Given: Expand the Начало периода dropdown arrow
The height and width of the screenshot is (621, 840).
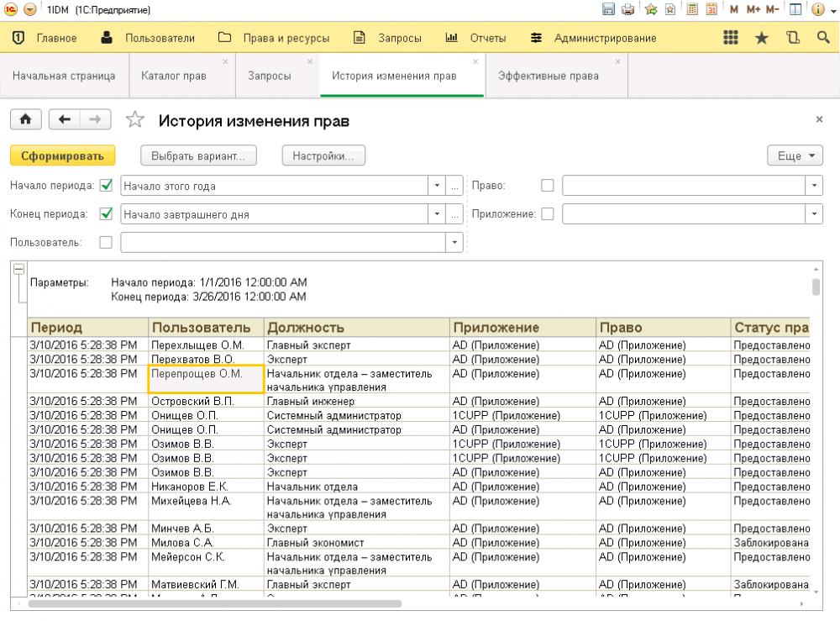Looking at the screenshot, I should pyautogui.click(x=437, y=186).
